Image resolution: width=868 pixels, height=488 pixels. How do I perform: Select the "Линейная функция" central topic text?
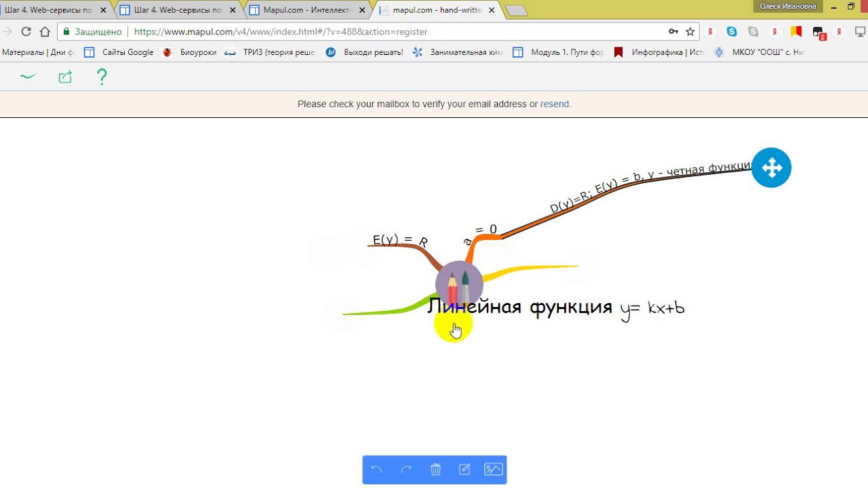tap(520, 307)
